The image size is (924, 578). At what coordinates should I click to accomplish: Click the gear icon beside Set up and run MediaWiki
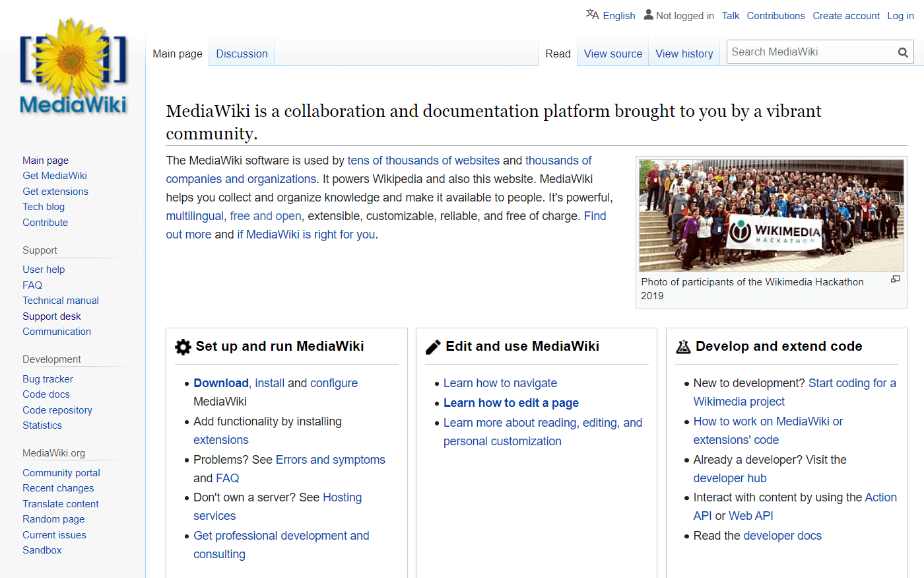(x=182, y=346)
